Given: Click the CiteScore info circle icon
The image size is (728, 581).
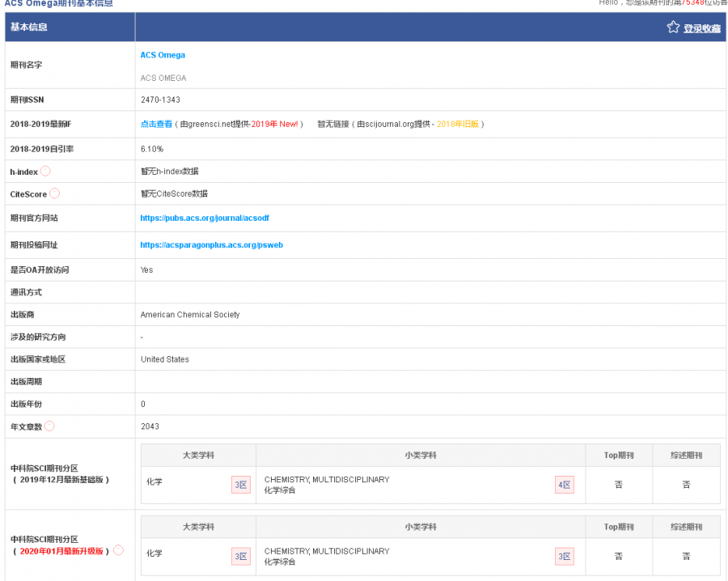Looking at the screenshot, I should click(54, 193).
